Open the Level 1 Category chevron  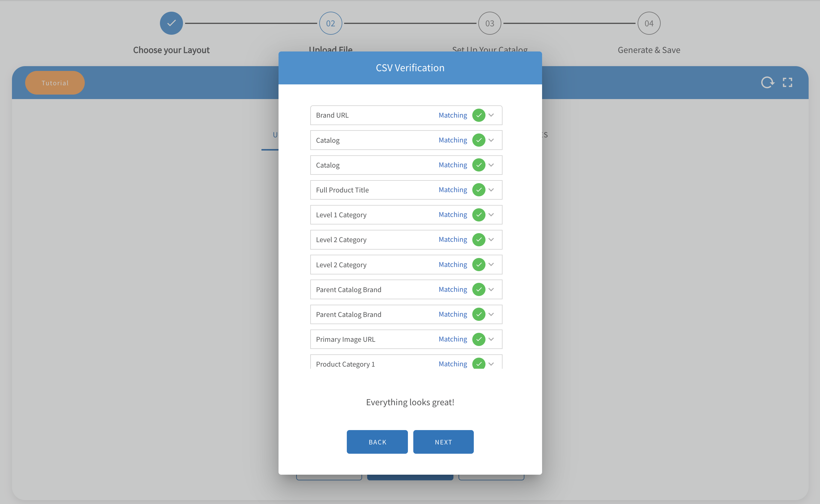coord(491,215)
